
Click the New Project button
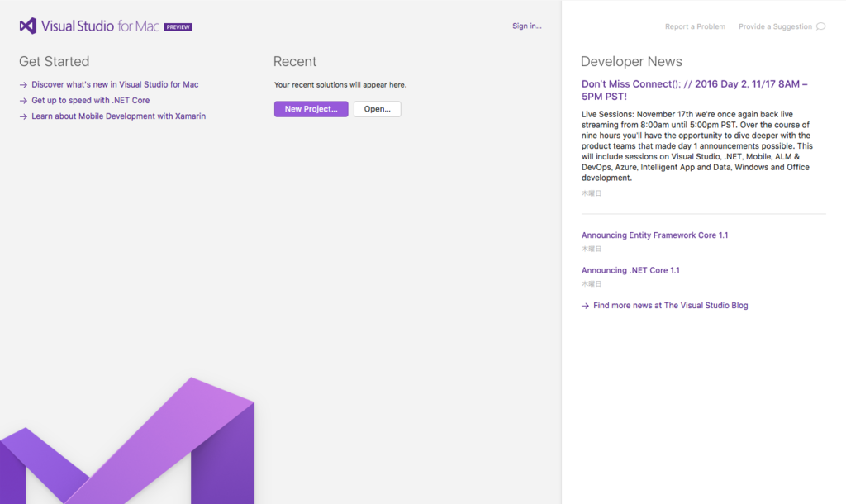311,109
